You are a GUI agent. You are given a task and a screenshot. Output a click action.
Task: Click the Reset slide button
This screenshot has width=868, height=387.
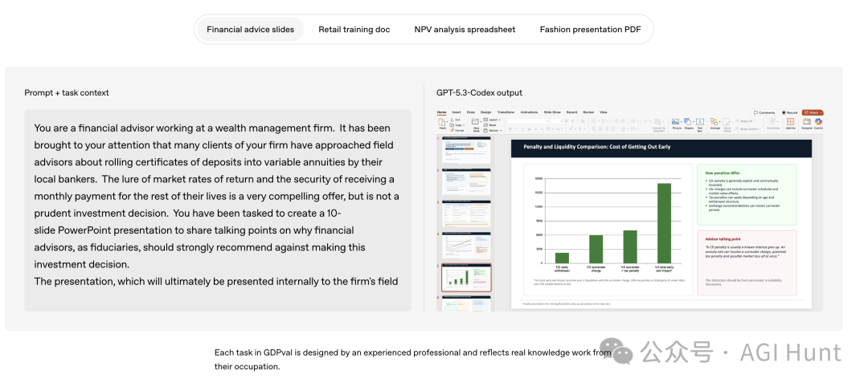pyautogui.click(x=490, y=125)
